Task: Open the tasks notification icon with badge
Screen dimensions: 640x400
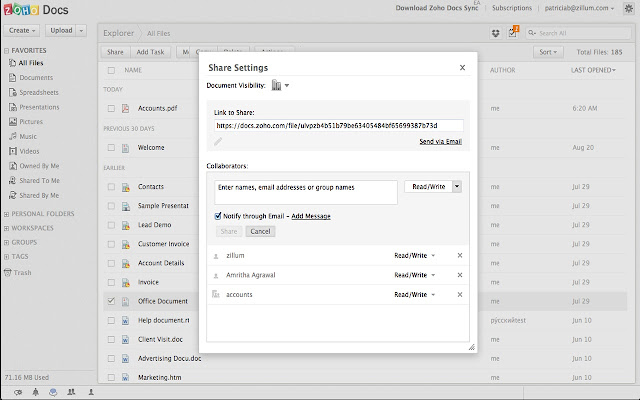Action: click(513, 33)
